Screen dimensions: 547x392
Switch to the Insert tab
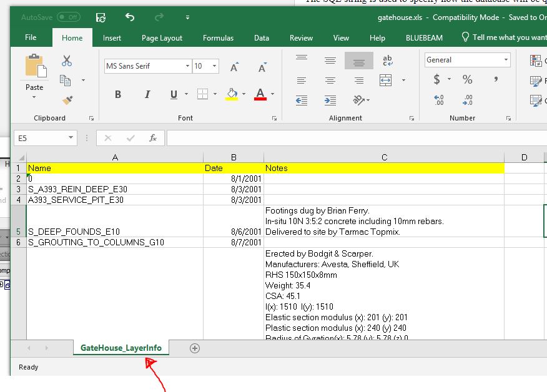(112, 37)
